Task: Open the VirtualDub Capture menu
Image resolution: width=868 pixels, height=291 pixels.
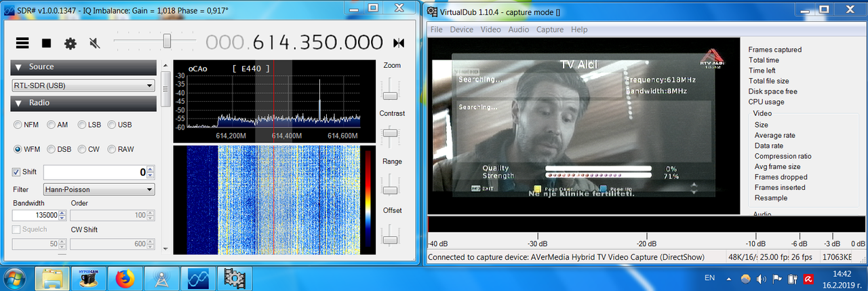Action: coord(550,30)
